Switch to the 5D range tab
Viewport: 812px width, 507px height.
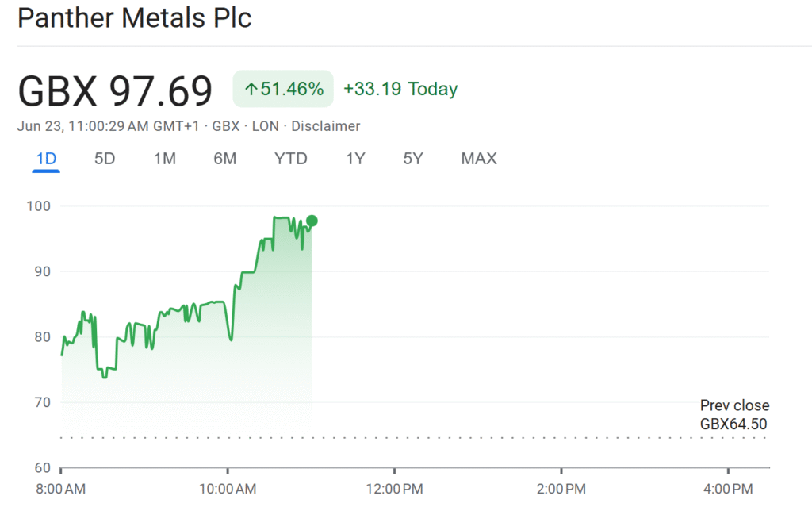pos(105,159)
